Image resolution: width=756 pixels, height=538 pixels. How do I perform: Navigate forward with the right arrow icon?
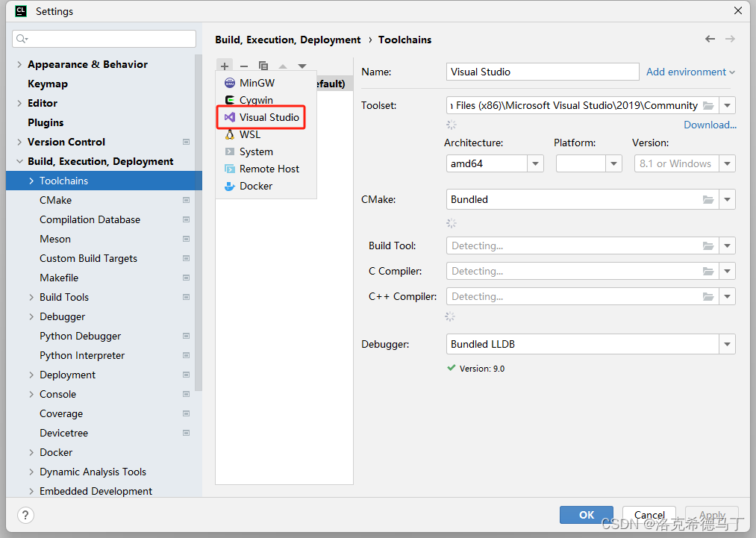(731, 39)
